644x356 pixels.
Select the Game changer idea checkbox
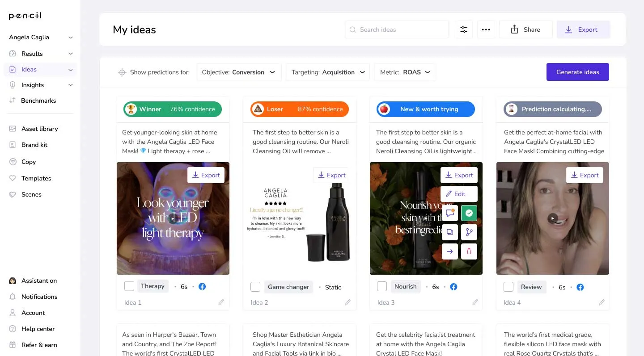point(255,287)
